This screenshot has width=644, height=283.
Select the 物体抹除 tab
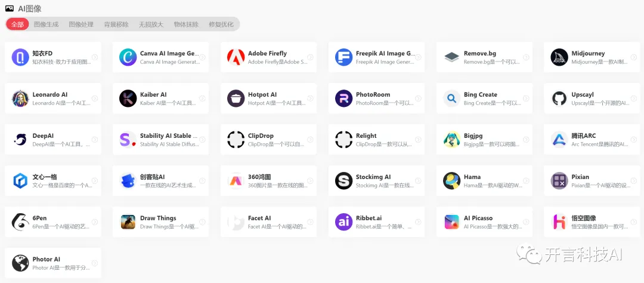(x=186, y=24)
